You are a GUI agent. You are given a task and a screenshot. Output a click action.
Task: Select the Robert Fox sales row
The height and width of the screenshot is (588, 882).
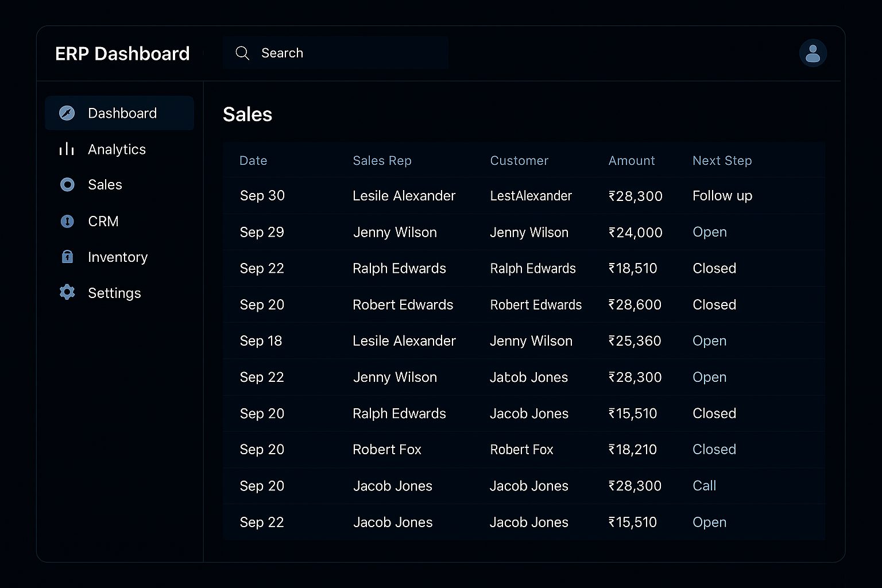tap(387, 450)
